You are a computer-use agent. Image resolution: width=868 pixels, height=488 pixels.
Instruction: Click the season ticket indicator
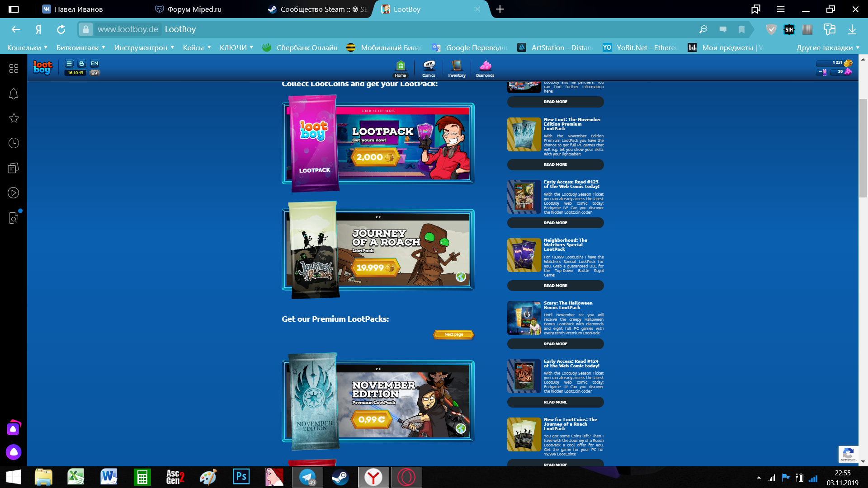tap(822, 72)
